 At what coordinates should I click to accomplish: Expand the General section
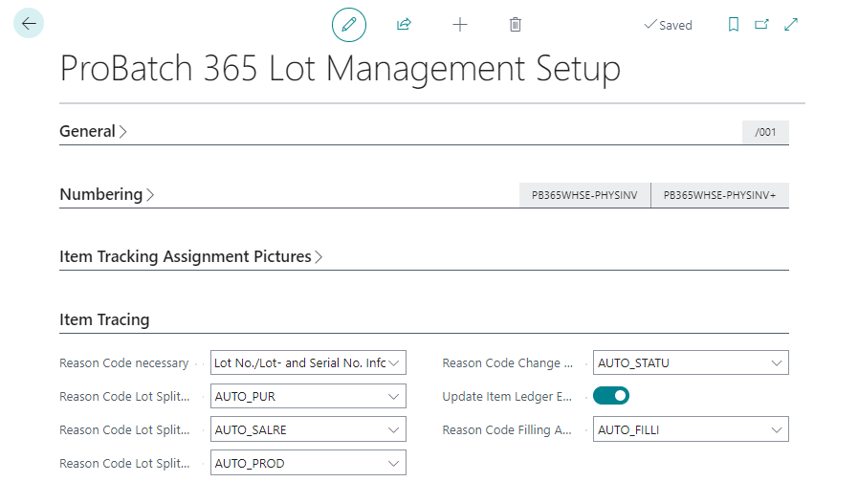pyautogui.click(x=93, y=131)
